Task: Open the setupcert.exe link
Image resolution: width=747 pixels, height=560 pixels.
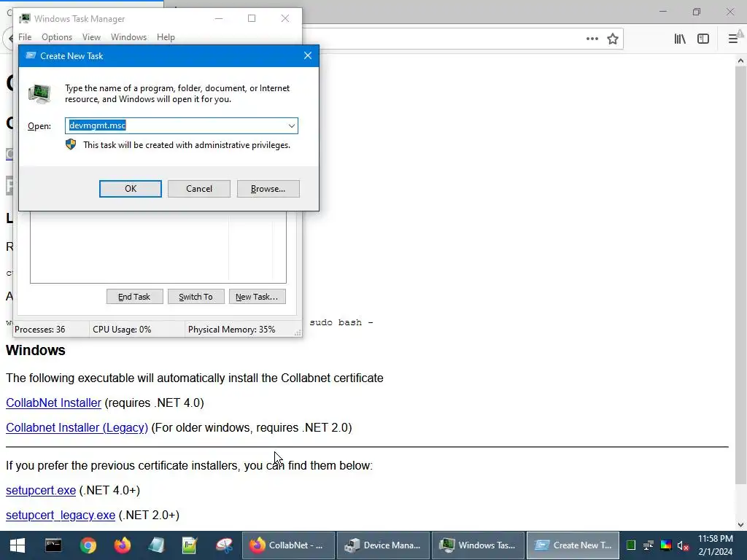Action: pos(41,491)
